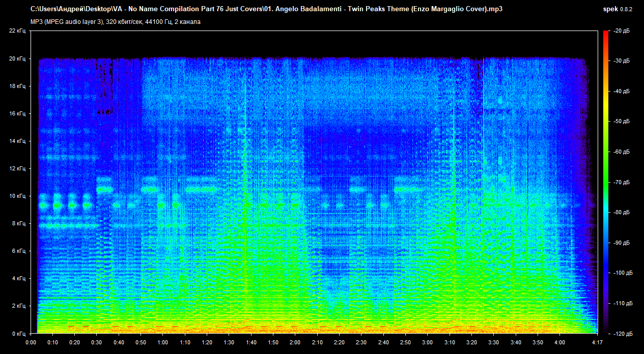This screenshot has width=644, height=354.
Task: Click the file path title text
Action: [x=267, y=9]
